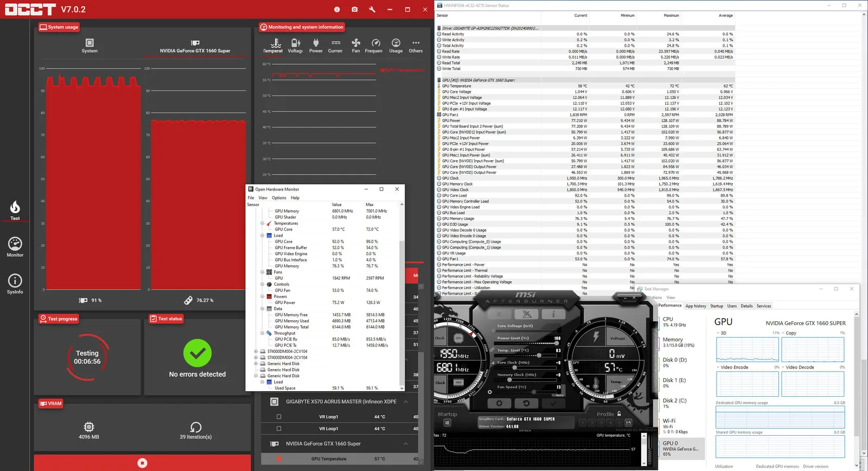Switch to Services tab in Task Manager
Screen dimensions: 868x471
coord(764,306)
